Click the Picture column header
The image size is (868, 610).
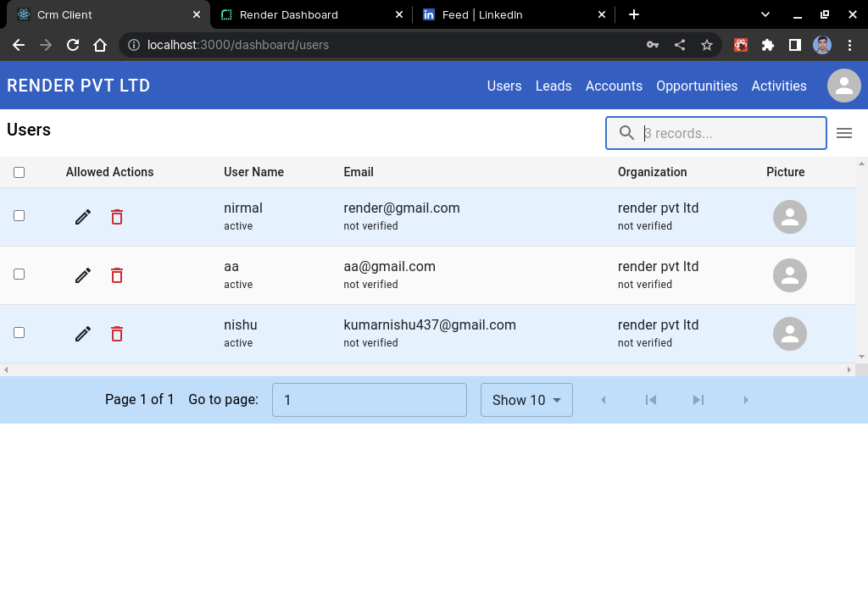pyautogui.click(x=785, y=172)
